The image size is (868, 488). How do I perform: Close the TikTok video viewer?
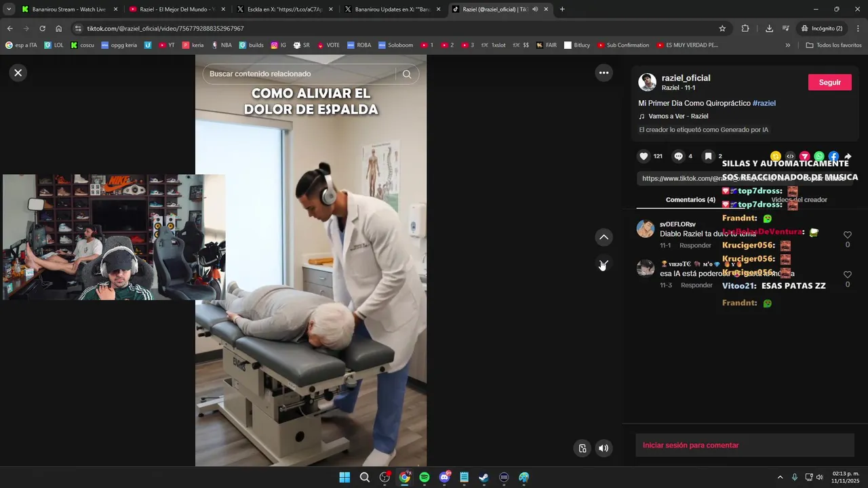[x=18, y=73]
